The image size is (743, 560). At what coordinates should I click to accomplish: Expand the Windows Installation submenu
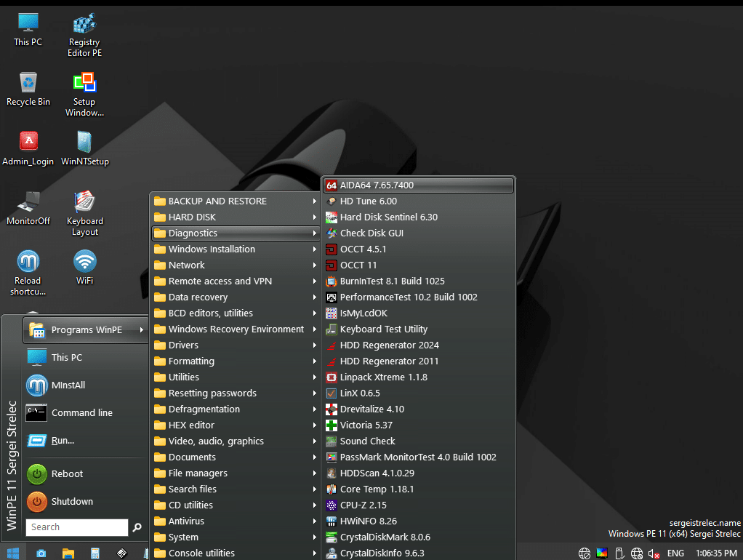point(235,249)
